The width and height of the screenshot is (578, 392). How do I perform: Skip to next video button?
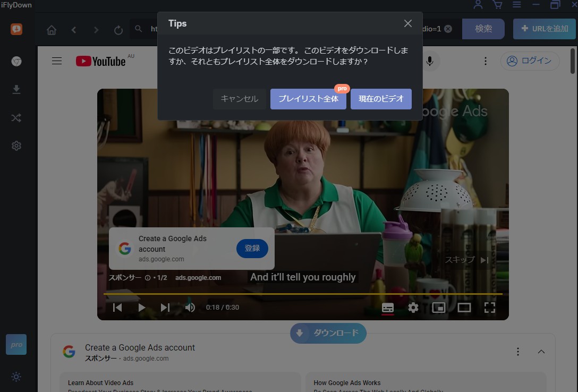pyautogui.click(x=165, y=307)
